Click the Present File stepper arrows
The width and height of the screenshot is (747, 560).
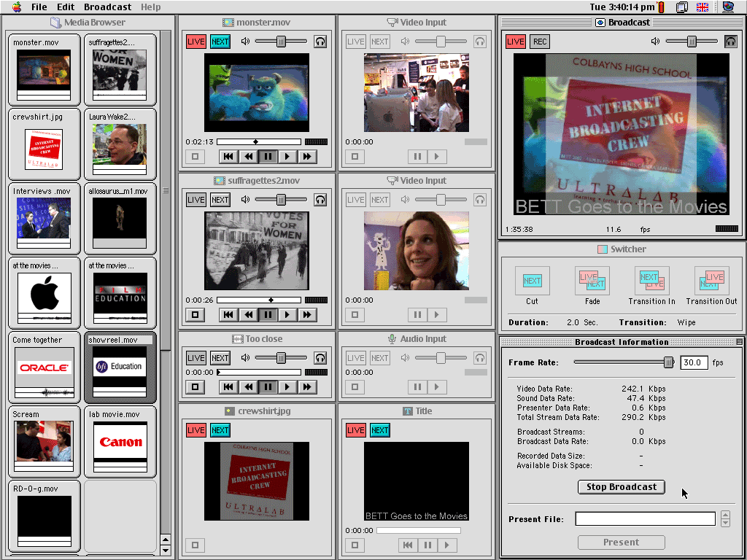(x=725, y=518)
